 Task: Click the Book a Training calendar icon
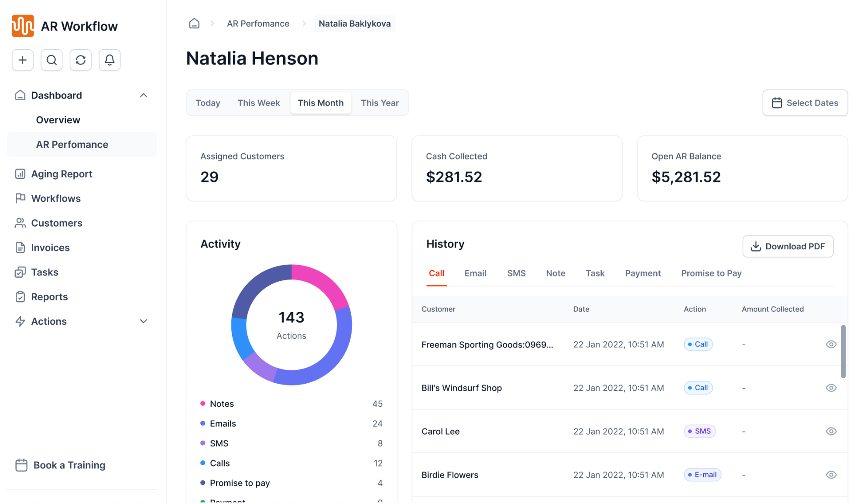pyautogui.click(x=21, y=465)
